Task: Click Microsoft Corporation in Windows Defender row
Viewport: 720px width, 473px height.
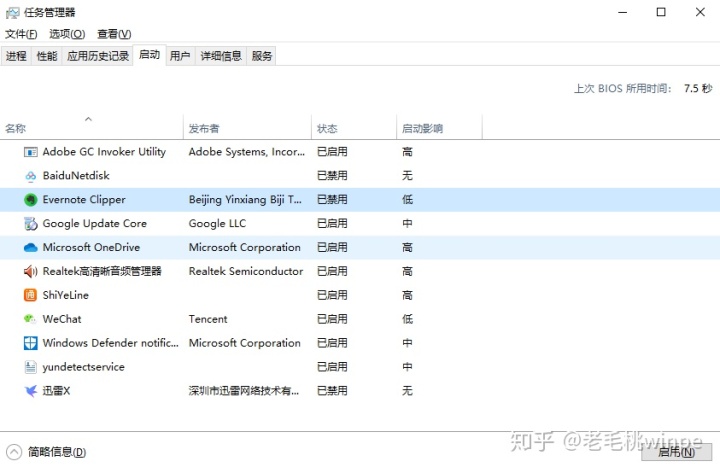Action: tap(245, 343)
